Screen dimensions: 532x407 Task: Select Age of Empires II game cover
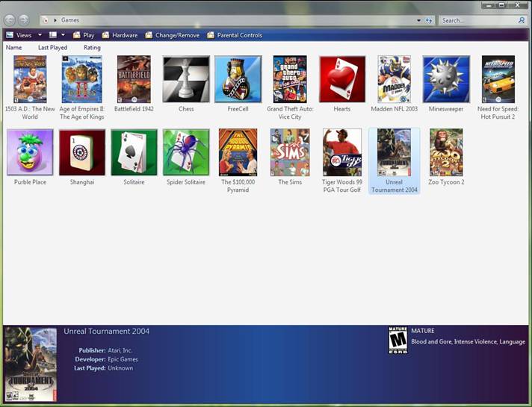coord(81,79)
